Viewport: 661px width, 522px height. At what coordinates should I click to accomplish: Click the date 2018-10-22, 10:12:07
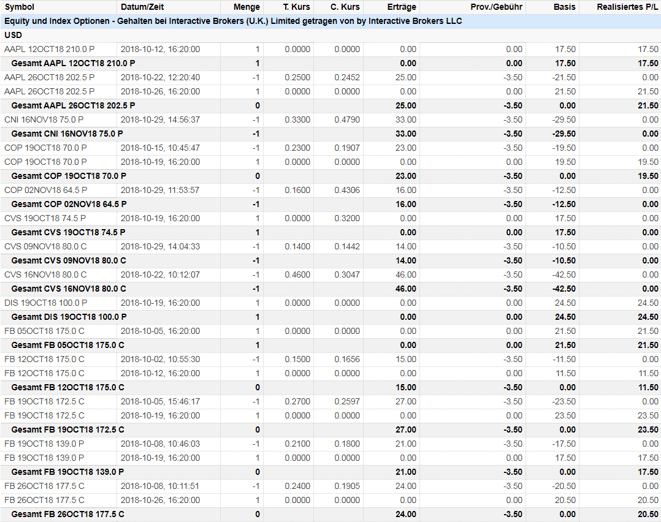(160, 275)
